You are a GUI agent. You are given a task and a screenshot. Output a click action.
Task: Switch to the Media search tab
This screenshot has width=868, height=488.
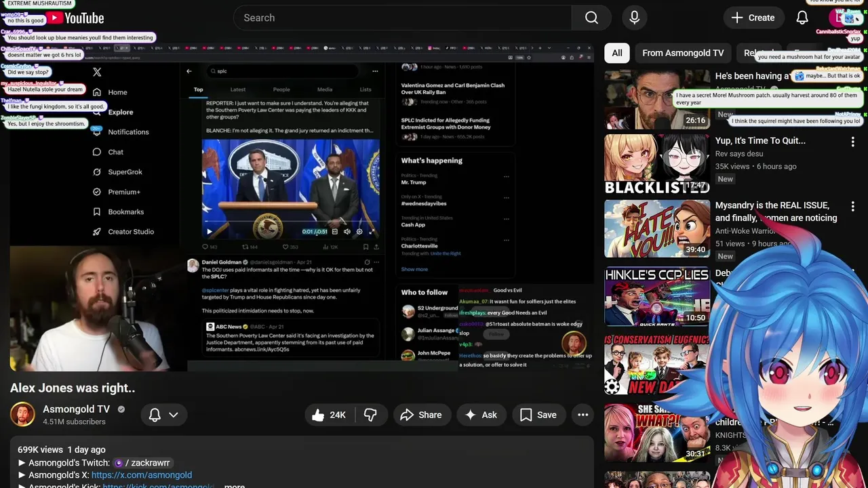(x=325, y=89)
